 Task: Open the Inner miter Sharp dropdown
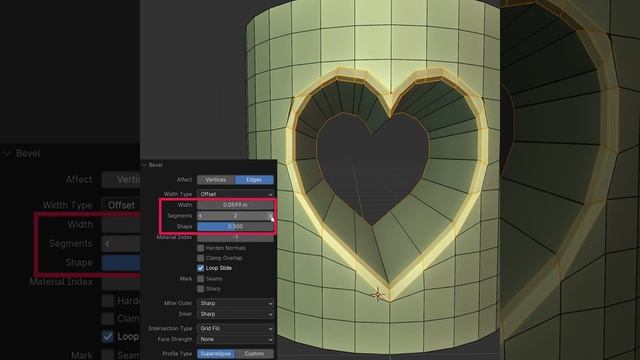click(x=235, y=314)
